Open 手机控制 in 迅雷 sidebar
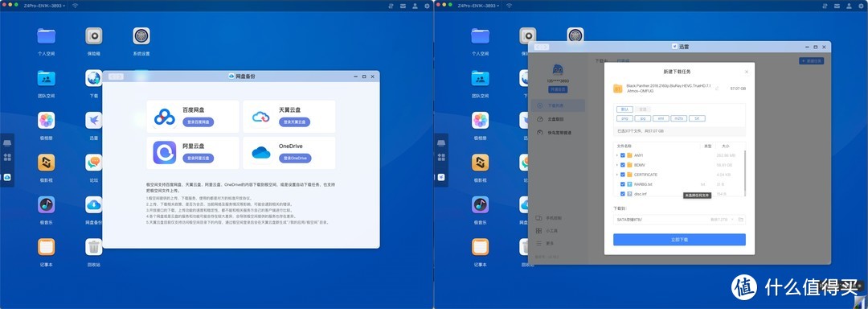Image resolution: width=868 pixels, height=309 pixels. pos(550,218)
